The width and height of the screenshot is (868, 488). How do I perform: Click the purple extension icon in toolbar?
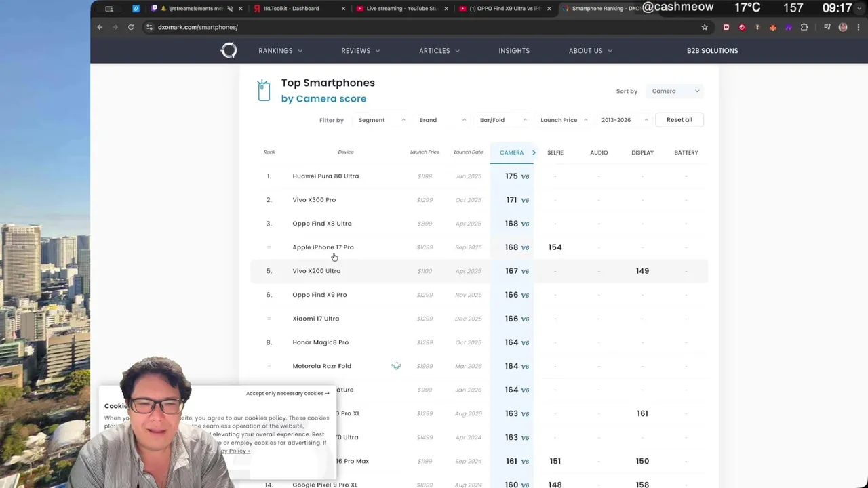click(788, 27)
